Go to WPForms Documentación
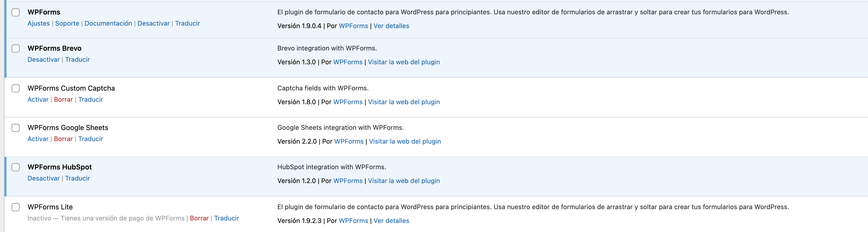This screenshot has width=868, height=232. click(108, 23)
